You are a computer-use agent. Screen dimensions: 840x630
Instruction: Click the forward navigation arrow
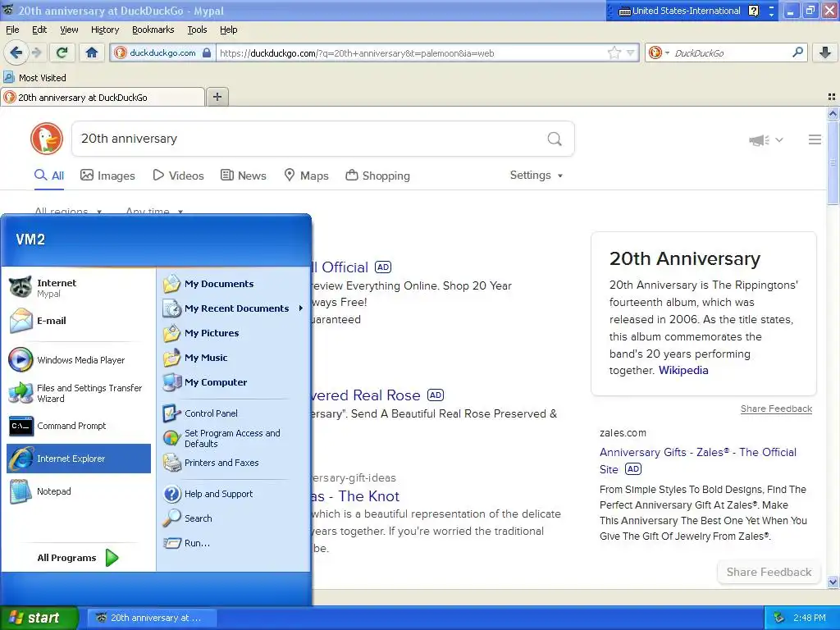(36, 52)
